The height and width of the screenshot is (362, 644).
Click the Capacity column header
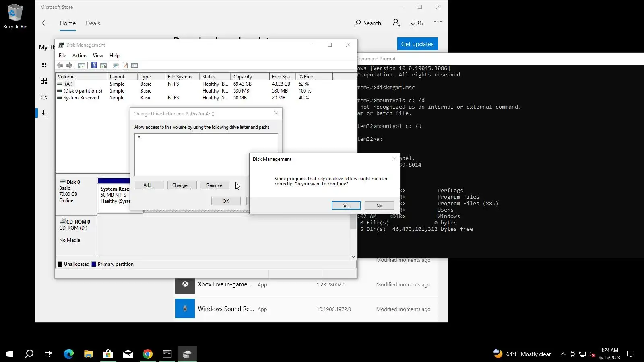250,76
